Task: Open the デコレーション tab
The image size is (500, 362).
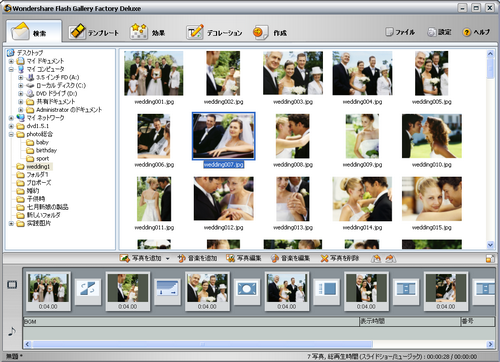Action: tap(214, 32)
